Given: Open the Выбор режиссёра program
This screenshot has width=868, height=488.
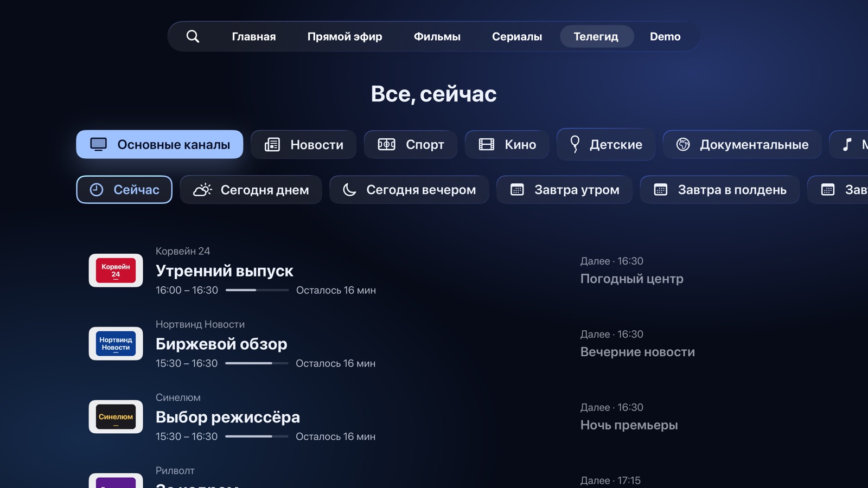Looking at the screenshot, I should 228,417.
